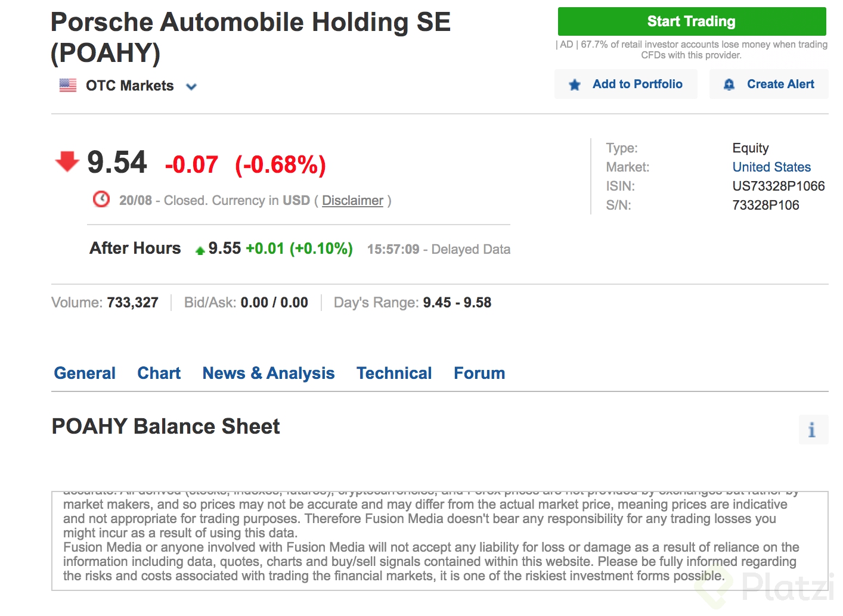Follow the United States market link
This screenshot has width=843, height=616.
[x=771, y=167]
